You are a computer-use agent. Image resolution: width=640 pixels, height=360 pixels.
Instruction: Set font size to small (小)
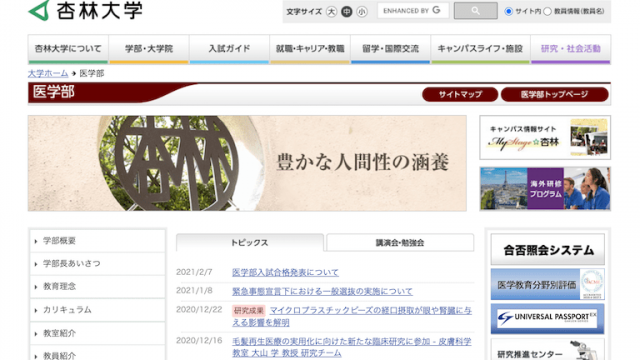coord(362,12)
